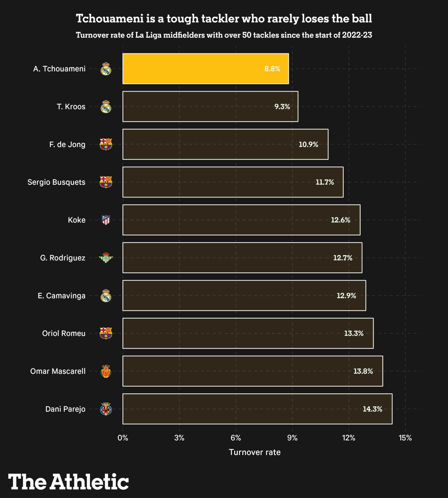Click the Villarreal crest beside Dani Parejo
448x498 pixels.
click(x=106, y=409)
